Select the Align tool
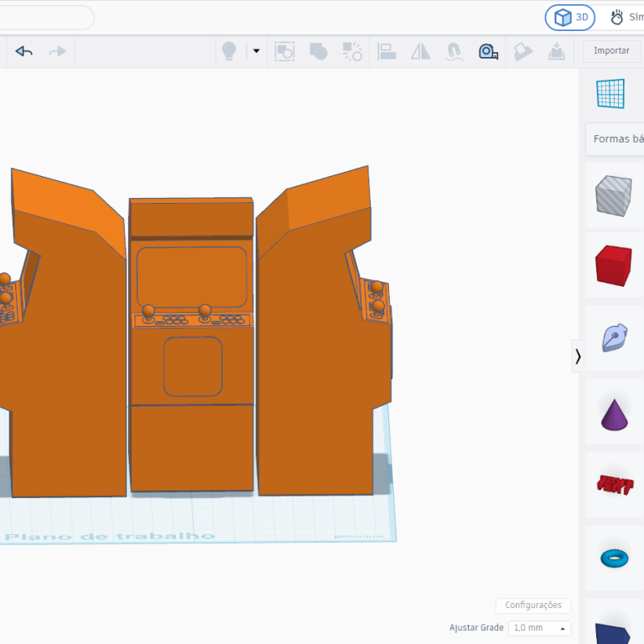The width and height of the screenshot is (644, 644). tap(387, 51)
